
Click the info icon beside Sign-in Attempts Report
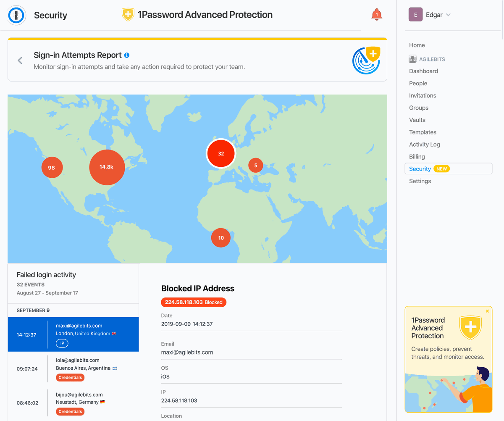[127, 55]
